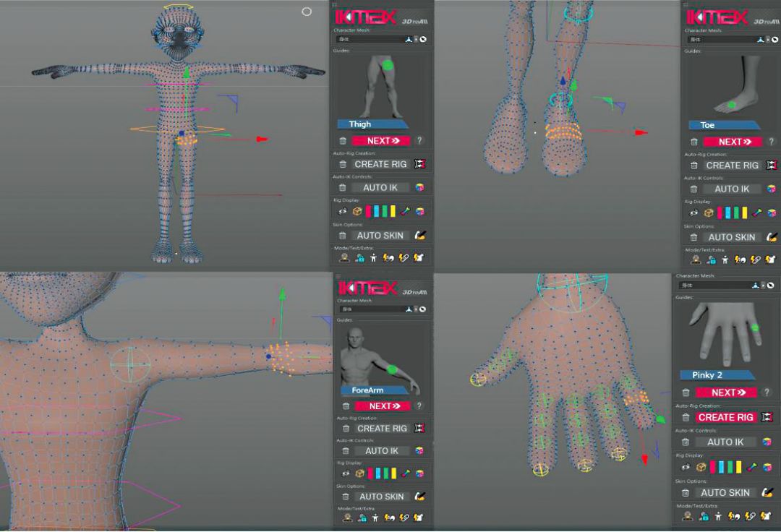The width and height of the screenshot is (781, 532).
Task: Click the T-pose figure icon in the Thigh panel's Mode row
Action: click(x=374, y=258)
